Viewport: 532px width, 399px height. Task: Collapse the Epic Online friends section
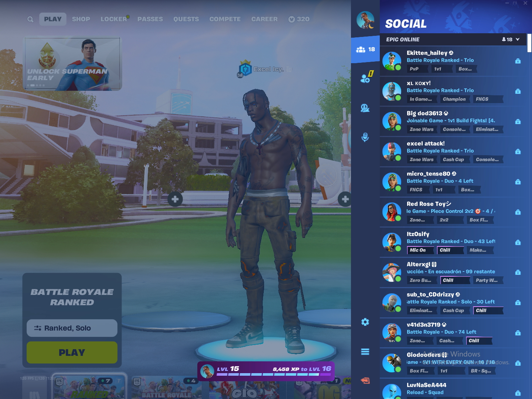tap(518, 40)
